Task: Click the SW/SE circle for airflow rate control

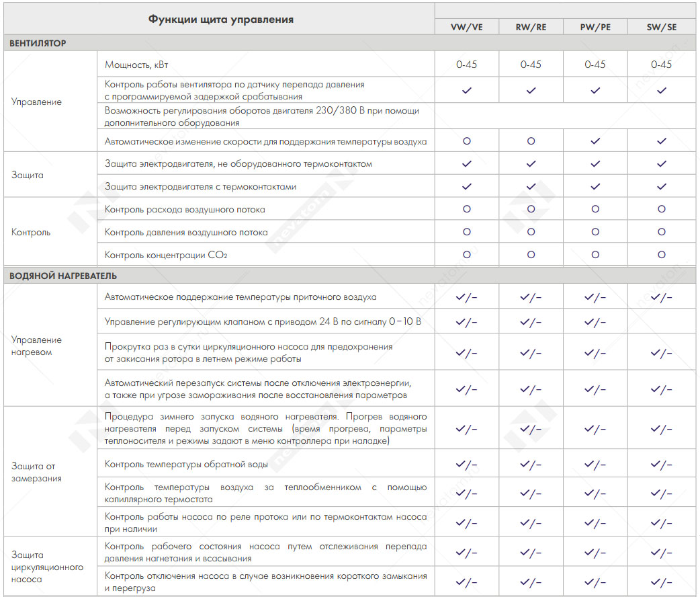Action: point(662,208)
